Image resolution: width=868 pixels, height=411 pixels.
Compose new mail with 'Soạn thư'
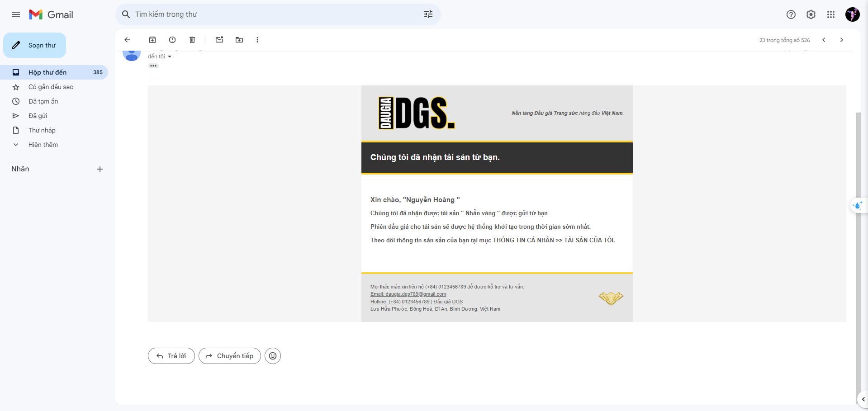tap(35, 45)
